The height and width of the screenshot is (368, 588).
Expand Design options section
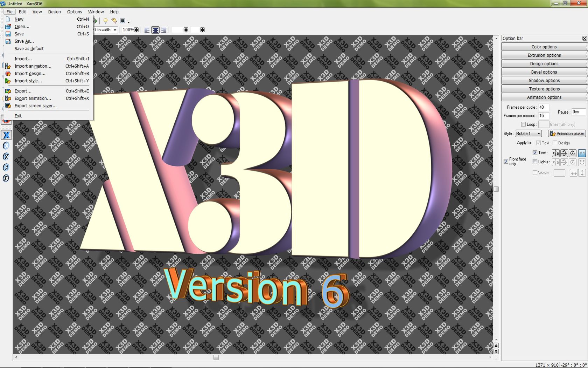(544, 64)
